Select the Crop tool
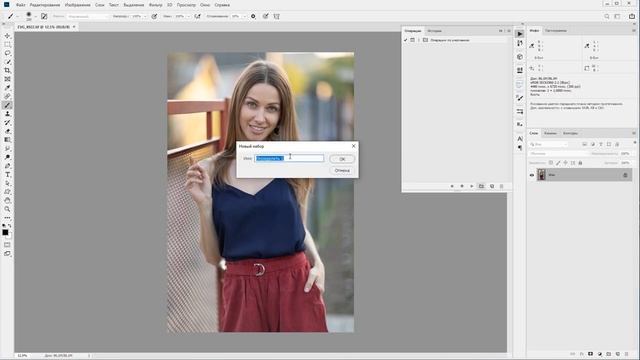Screen dimensions: 640x360 pos(7,70)
